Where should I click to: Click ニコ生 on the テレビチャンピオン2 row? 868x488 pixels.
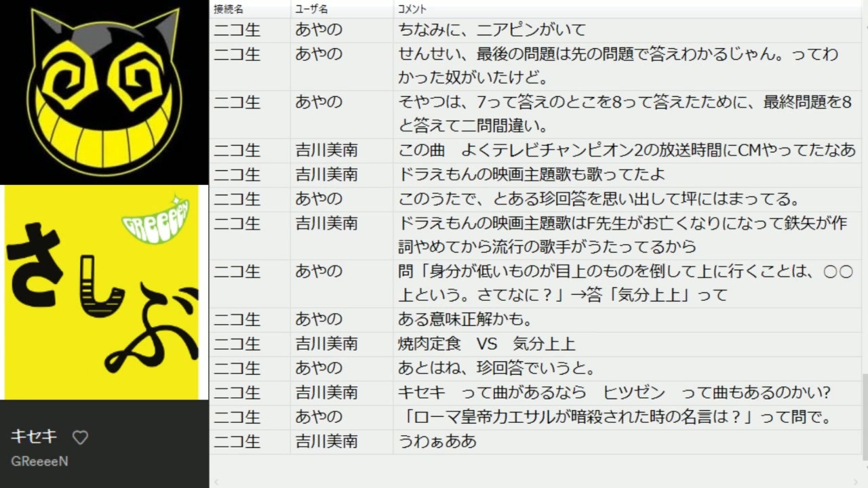click(x=237, y=151)
